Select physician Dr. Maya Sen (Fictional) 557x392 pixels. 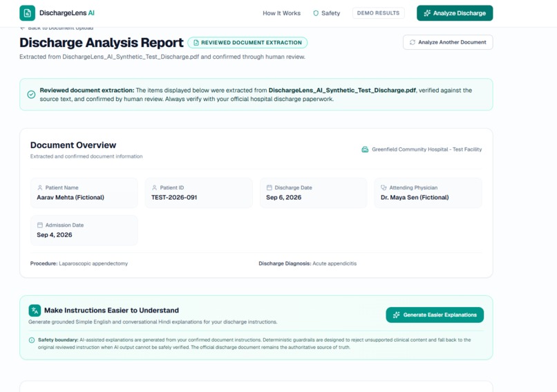415,198
